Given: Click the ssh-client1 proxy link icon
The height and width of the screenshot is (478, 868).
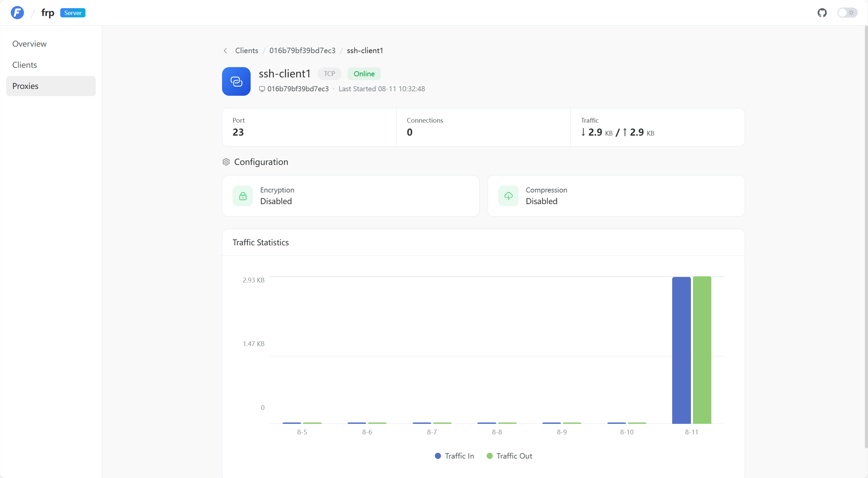Looking at the screenshot, I should 236,81.
